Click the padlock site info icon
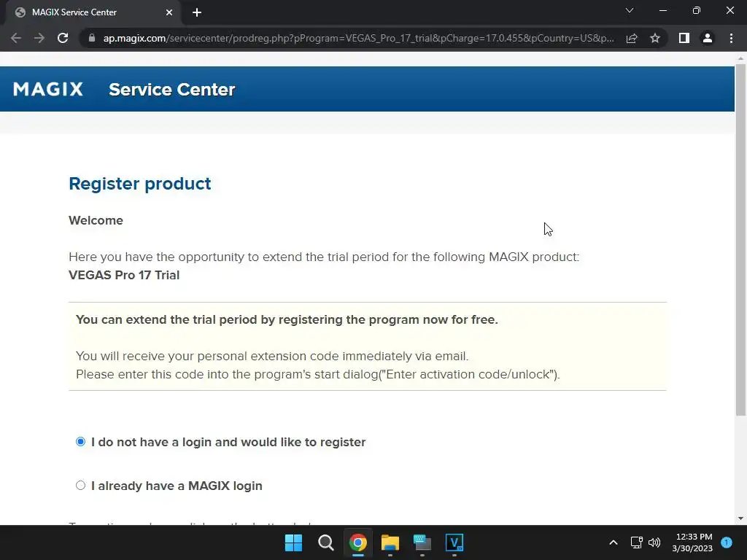 click(92, 38)
